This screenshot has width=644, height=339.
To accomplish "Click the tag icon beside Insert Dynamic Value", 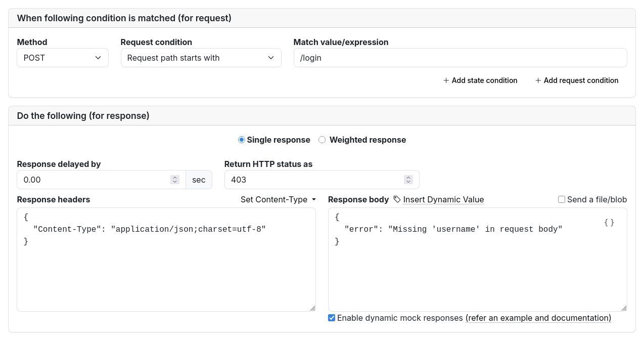I will click(x=397, y=199).
